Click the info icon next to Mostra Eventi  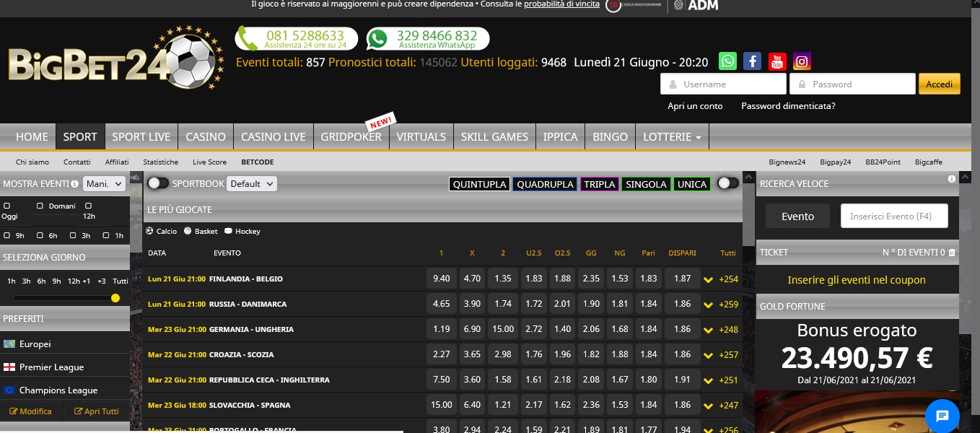point(75,184)
